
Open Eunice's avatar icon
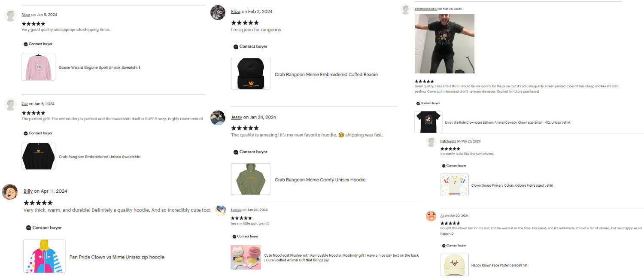[x=221, y=210]
